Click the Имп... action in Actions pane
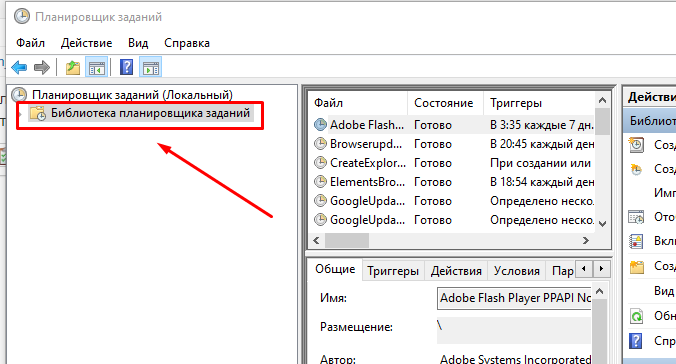Image resolution: width=676 pixels, height=364 pixels. (665, 192)
